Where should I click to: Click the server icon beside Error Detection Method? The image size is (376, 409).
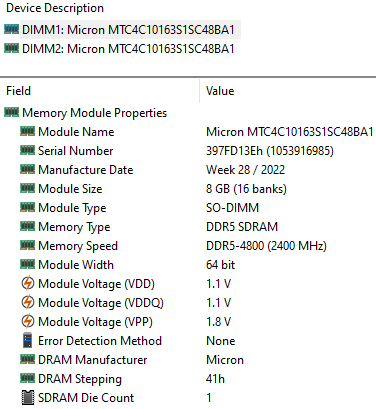click(27, 340)
